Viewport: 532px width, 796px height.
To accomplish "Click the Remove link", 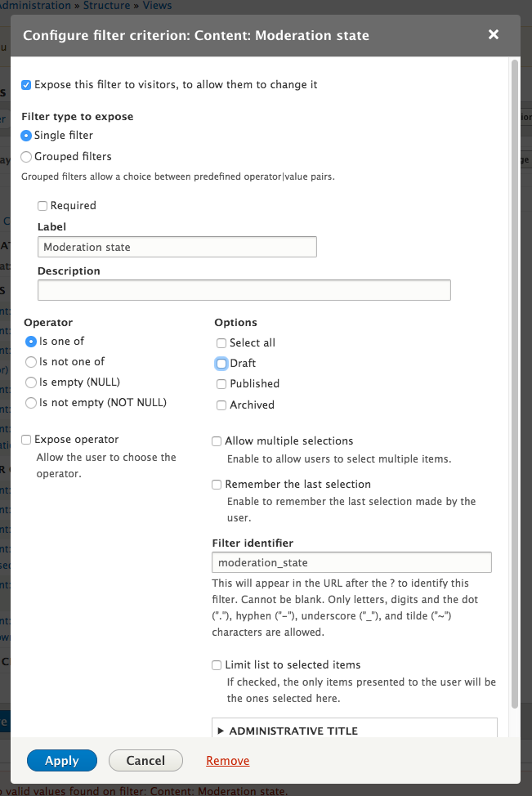I will (x=227, y=760).
